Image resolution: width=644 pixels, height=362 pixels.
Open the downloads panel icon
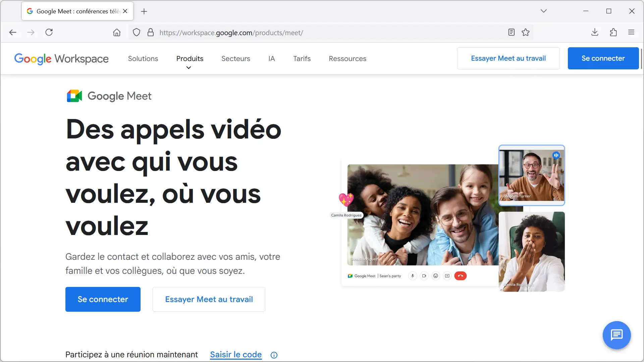[595, 33]
